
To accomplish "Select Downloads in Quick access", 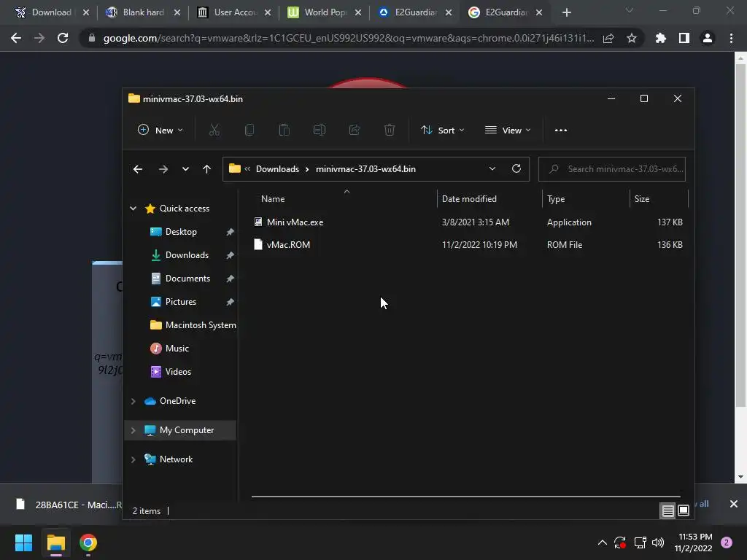I will click(187, 255).
